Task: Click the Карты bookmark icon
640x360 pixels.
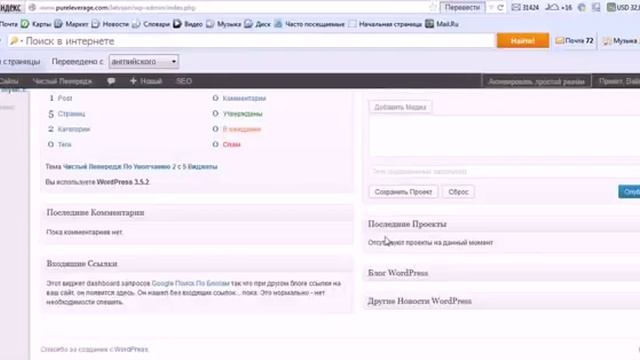Action: (25, 24)
